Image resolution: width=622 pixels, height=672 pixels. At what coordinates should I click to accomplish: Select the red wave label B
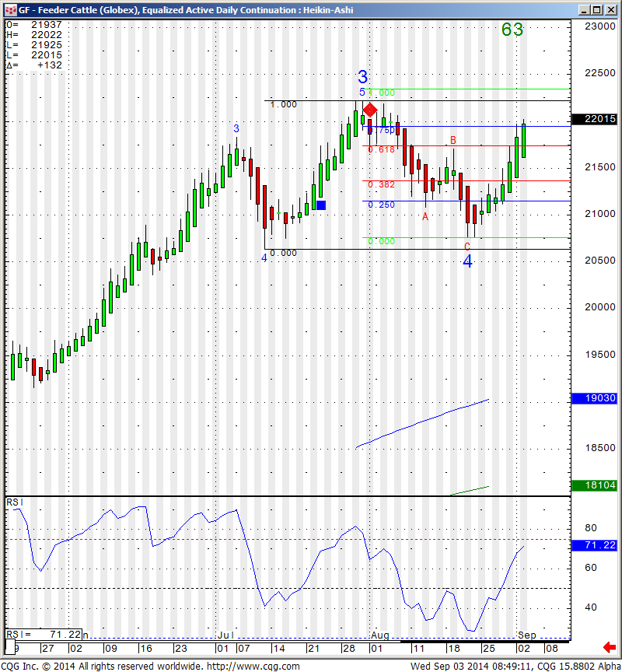(x=453, y=141)
